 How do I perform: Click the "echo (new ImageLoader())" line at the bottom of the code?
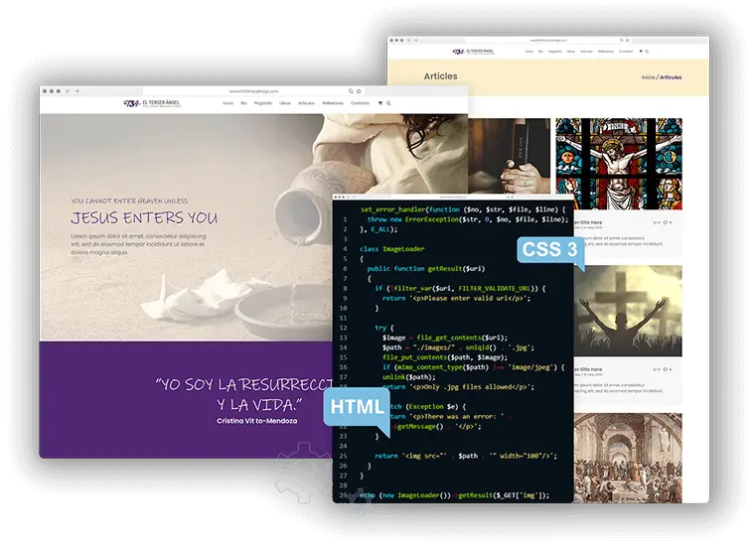454,495
